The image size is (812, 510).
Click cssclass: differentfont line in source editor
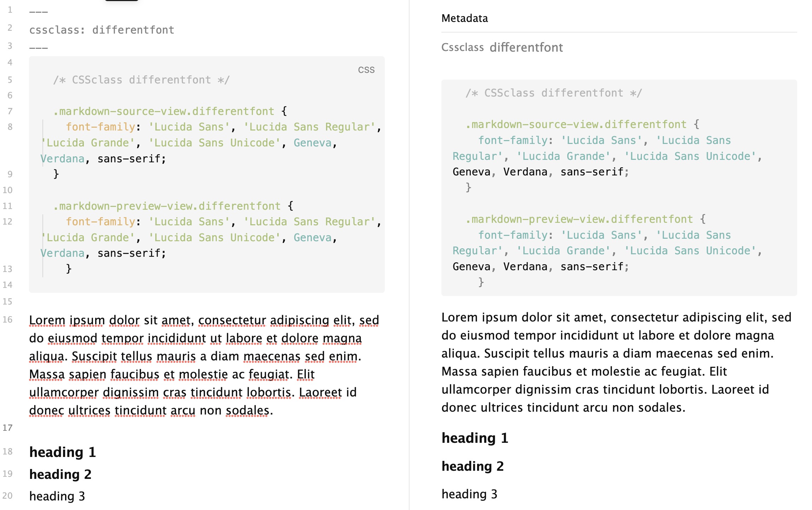pyautogui.click(x=101, y=30)
